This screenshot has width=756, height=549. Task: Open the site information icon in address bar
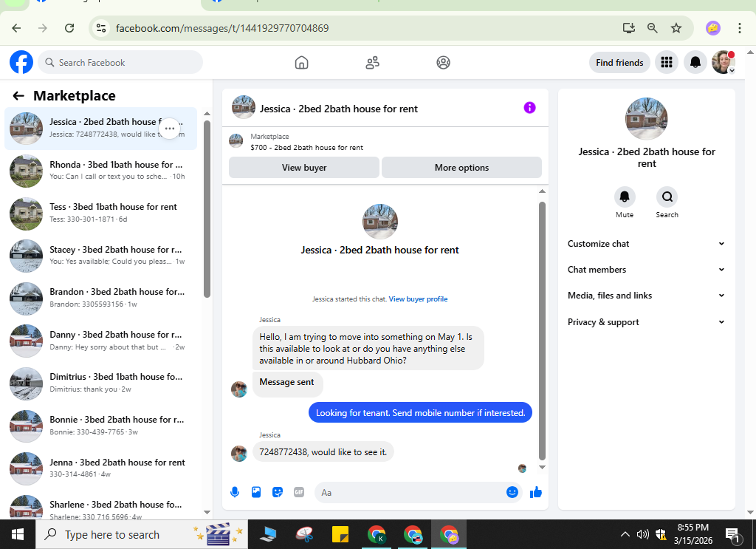(100, 28)
